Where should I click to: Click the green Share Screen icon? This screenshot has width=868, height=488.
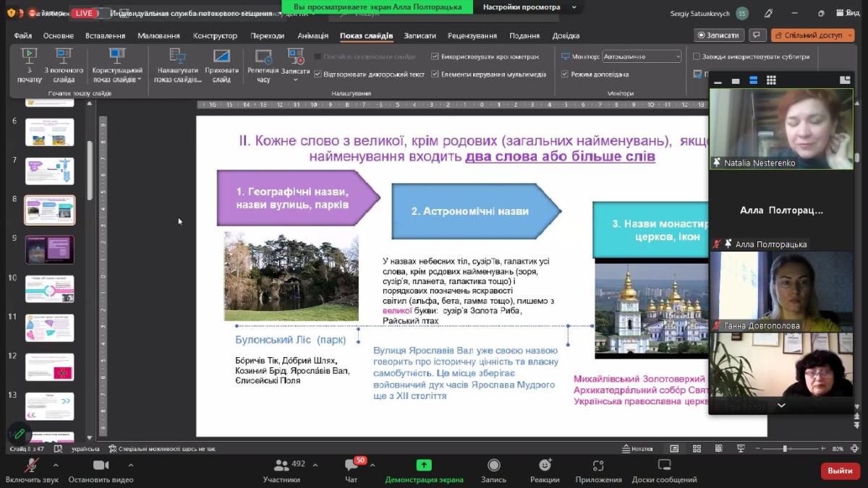click(x=424, y=465)
